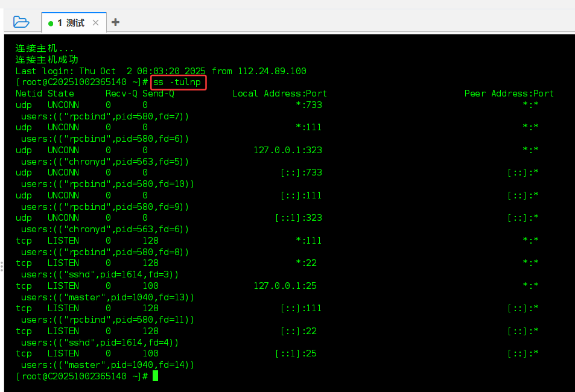Click the Netid column header text
The width and height of the screenshot is (575, 392).
click(x=29, y=93)
